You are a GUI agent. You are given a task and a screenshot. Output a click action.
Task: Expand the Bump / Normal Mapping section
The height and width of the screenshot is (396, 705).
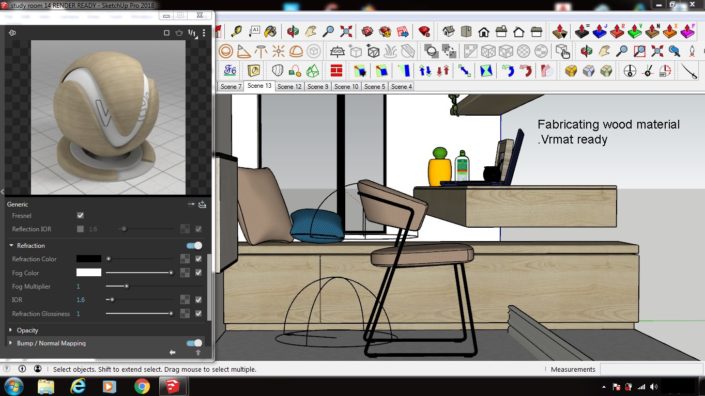pyautogui.click(x=11, y=343)
